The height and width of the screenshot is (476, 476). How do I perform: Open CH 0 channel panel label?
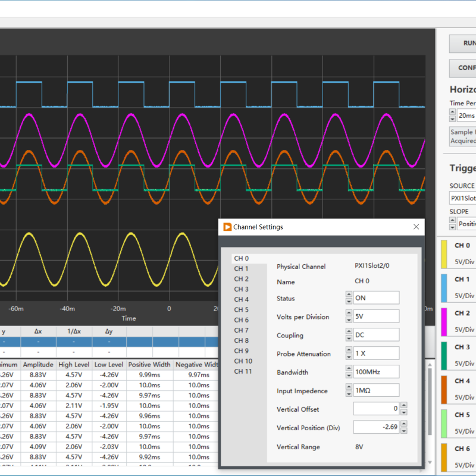pos(462,245)
